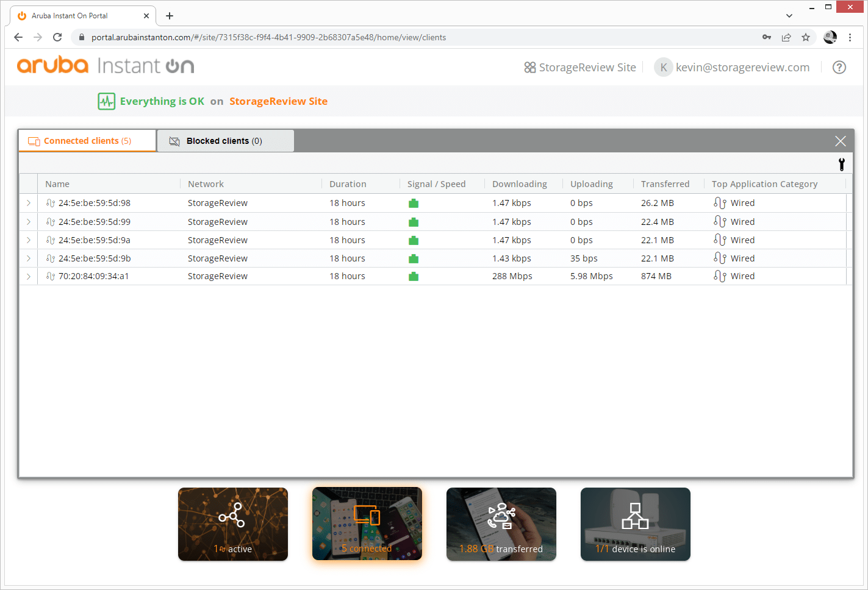This screenshot has width=868, height=590.
Task: Sort by Downloading column header
Action: pos(520,184)
